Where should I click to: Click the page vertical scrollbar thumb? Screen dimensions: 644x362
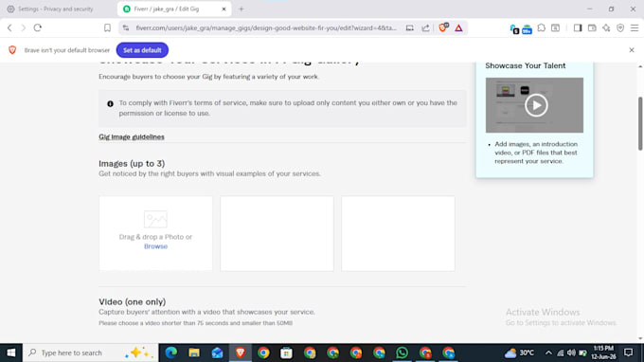pyautogui.click(x=640, y=123)
